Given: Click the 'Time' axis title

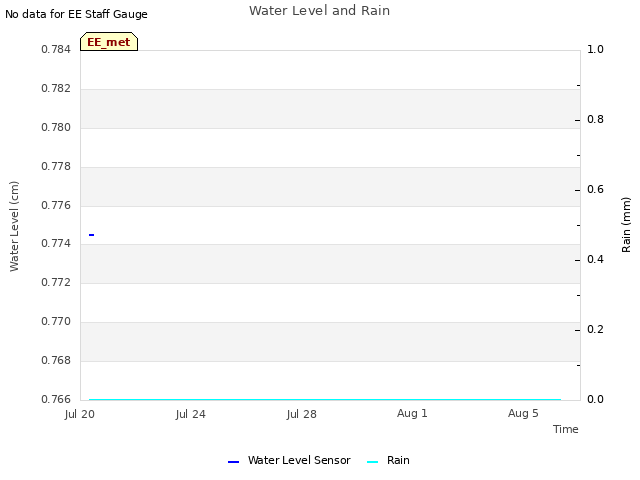Looking at the screenshot, I should tap(566, 429).
